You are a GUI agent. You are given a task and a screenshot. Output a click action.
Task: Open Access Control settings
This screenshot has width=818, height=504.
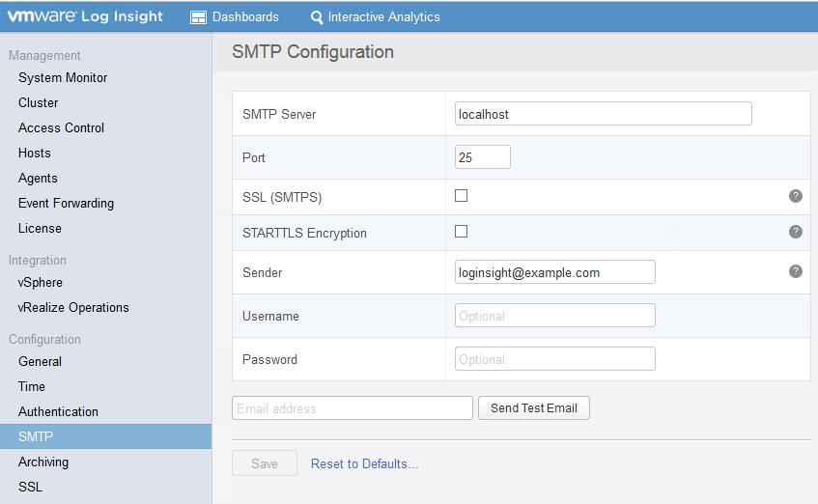[x=61, y=127]
